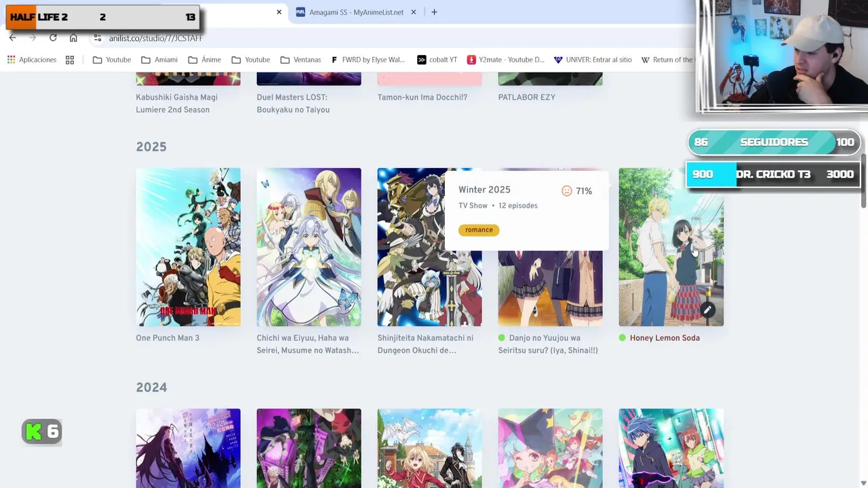Click the One Punch Man 3 cover image

coord(188,247)
